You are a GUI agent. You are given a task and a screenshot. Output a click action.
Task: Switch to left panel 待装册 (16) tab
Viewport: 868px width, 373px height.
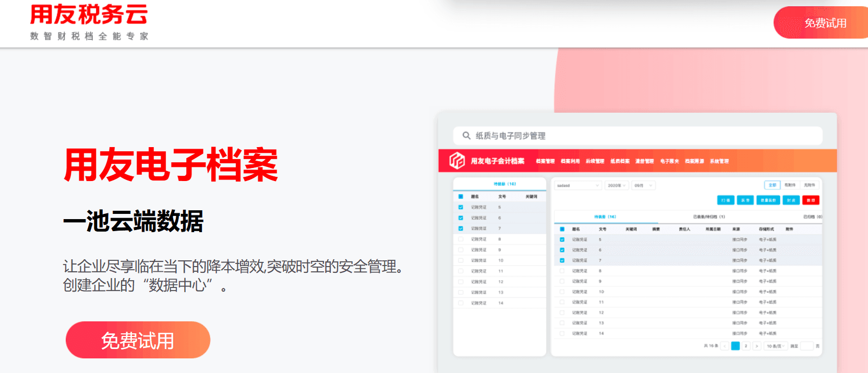[504, 184]
